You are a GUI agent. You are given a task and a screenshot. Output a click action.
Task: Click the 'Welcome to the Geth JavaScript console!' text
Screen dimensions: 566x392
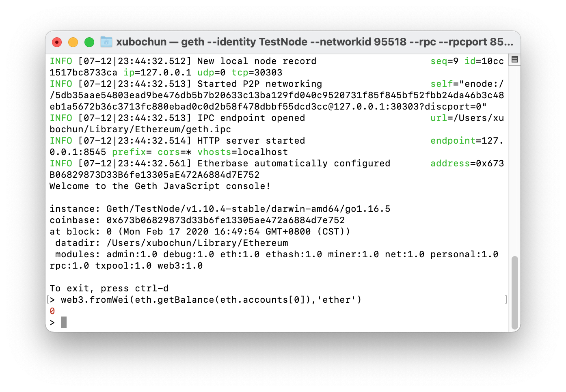(160, 186)
